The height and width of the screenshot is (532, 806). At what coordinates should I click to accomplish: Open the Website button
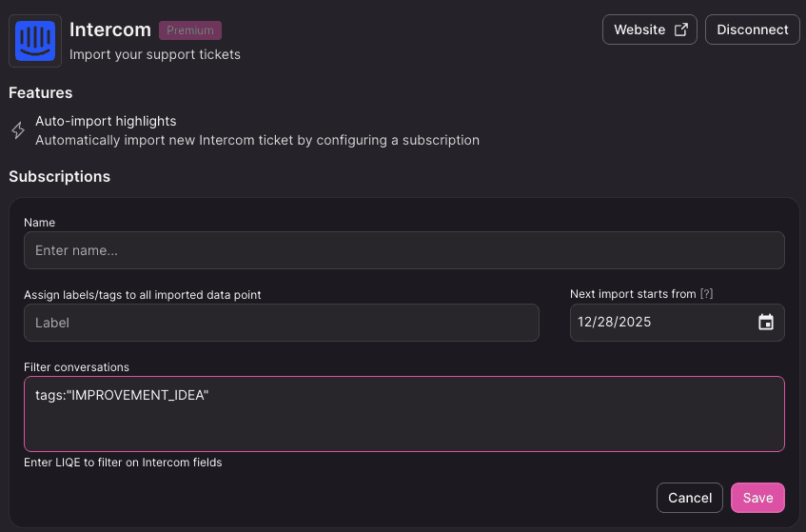point(649,30)
